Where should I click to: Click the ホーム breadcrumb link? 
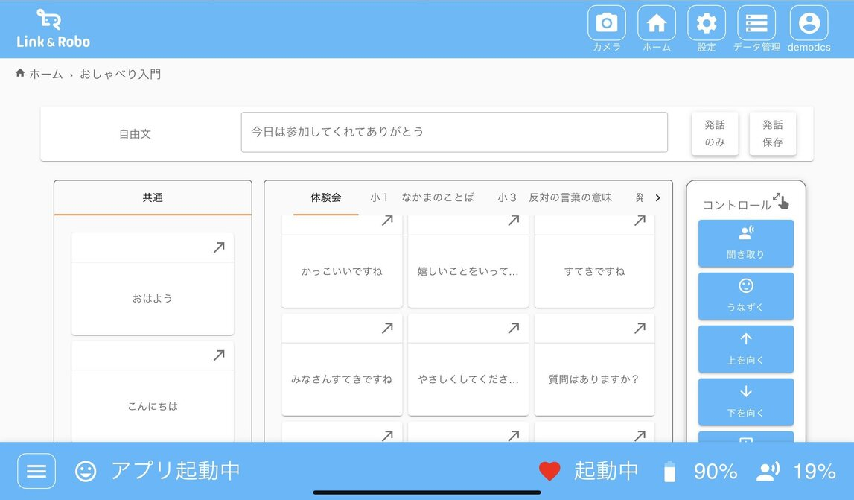pyautogui.click(x=46, y=74)
